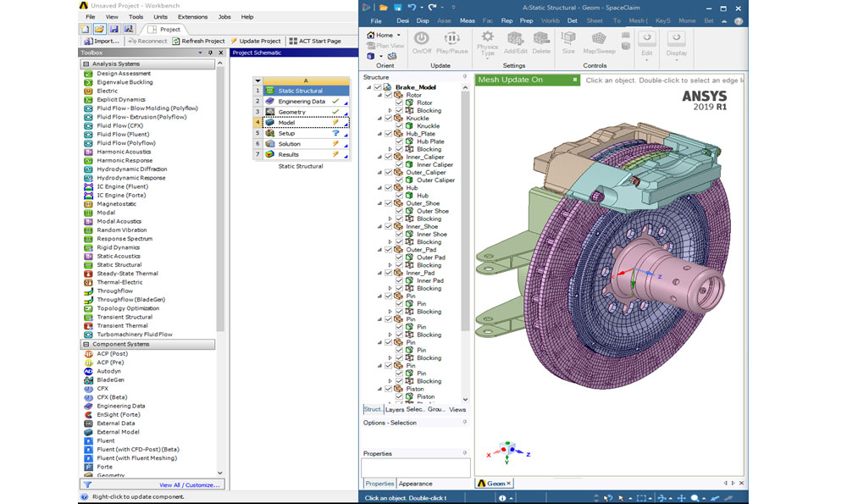
Task: Switch to the Appearance tab
Action: coord(415,484)
